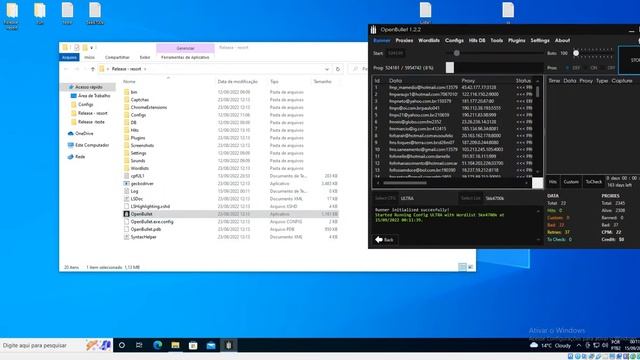The width and height of the screenshot is (640, 360).
Task: Open the Exibir ribbon tab
Action: pyautogui.click(x=144, y=57)
